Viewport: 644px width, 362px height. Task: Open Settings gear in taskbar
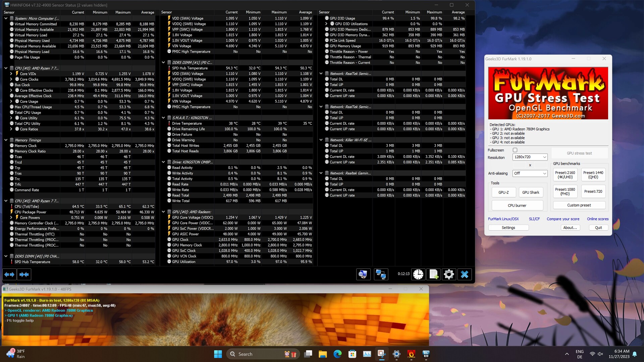pos(396,354)
